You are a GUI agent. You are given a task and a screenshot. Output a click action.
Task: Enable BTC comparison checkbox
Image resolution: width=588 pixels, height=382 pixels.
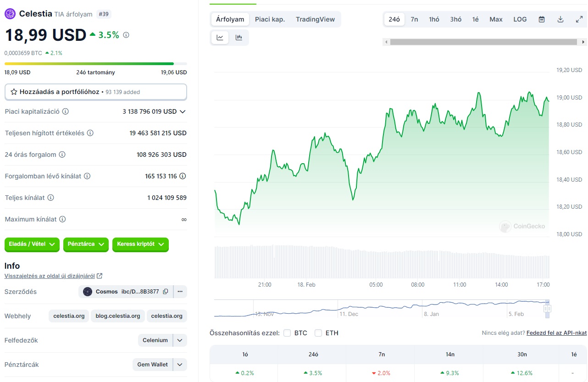coord(287,333)
